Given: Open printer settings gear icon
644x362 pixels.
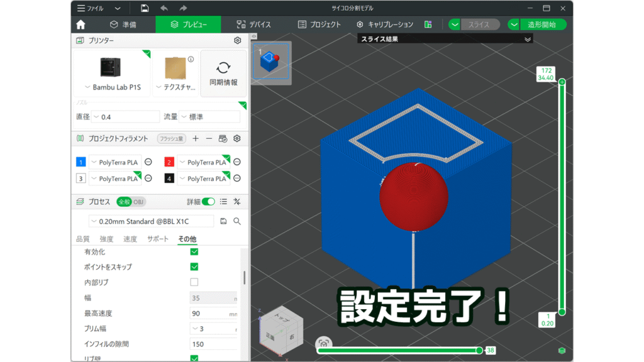Looking at the screenshot, I should pyautogui.click(x=237, y=40).
